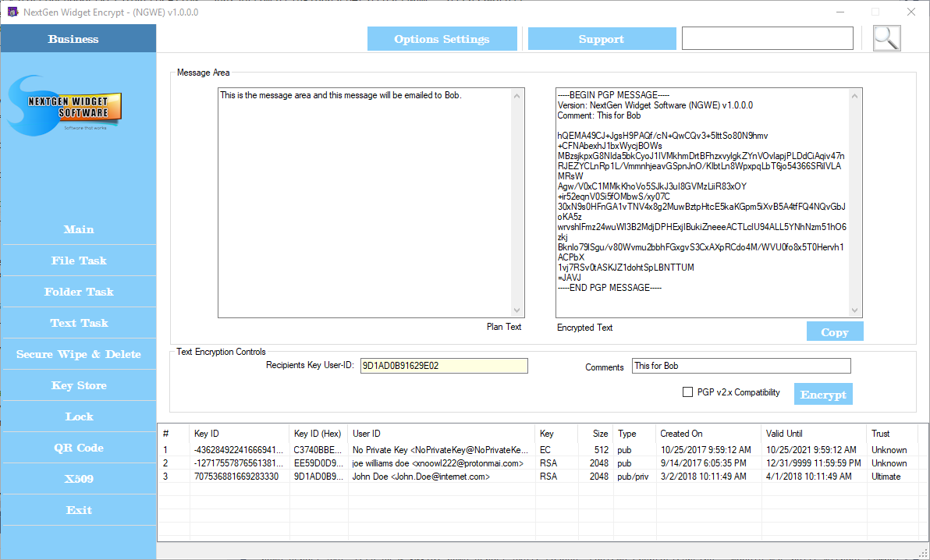
Task: Click the Valid Until column header
Action: 814,434
